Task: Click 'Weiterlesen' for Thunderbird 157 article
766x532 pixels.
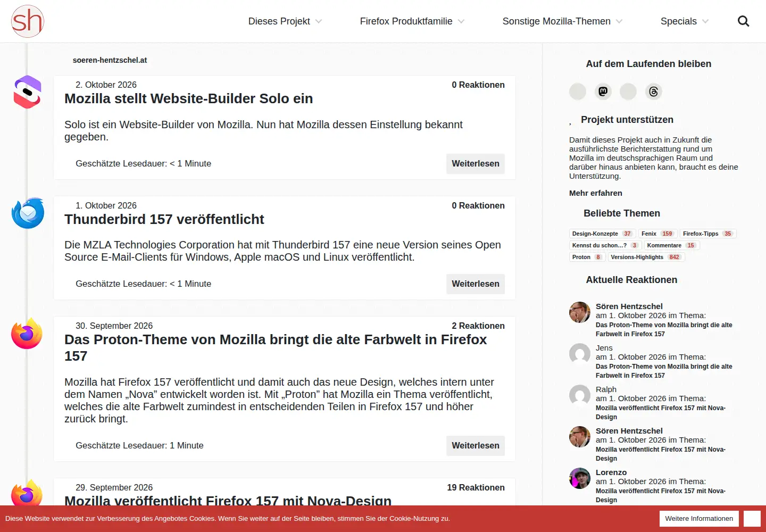Action: tap(476, 284)
